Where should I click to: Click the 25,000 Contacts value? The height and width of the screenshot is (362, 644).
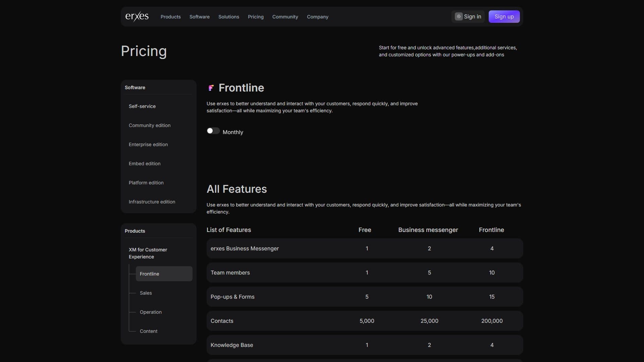coord(429,321)
